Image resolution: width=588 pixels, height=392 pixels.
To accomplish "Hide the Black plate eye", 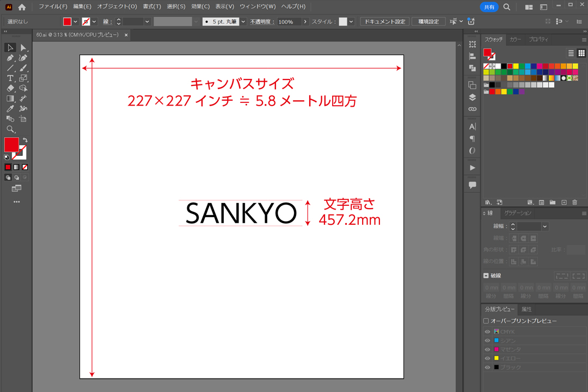I will [487, 367].
